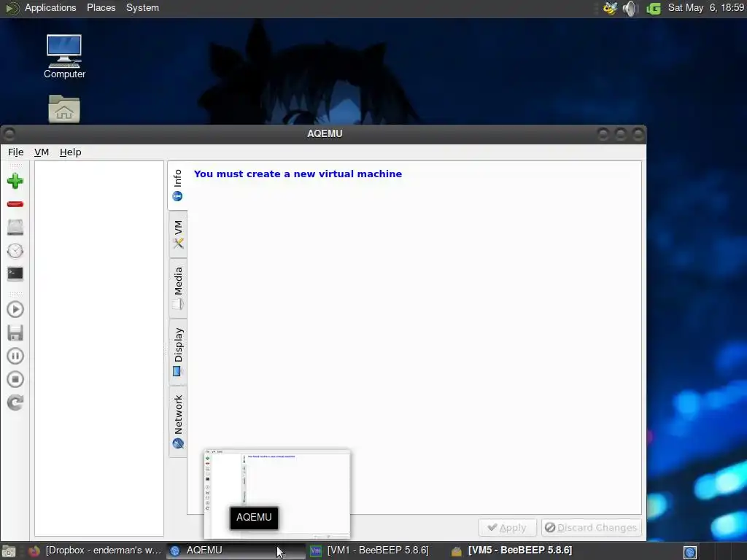Viewport: 747px width, 560px height.
Task: Click the floppy Save VM state icon
Action: point(15,332)
